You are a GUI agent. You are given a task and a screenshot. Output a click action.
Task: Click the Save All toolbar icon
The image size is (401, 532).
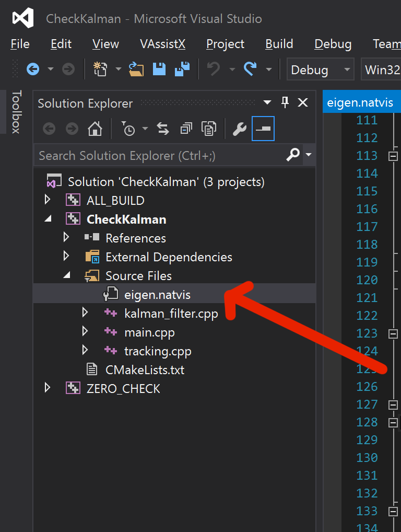(182, 69)
